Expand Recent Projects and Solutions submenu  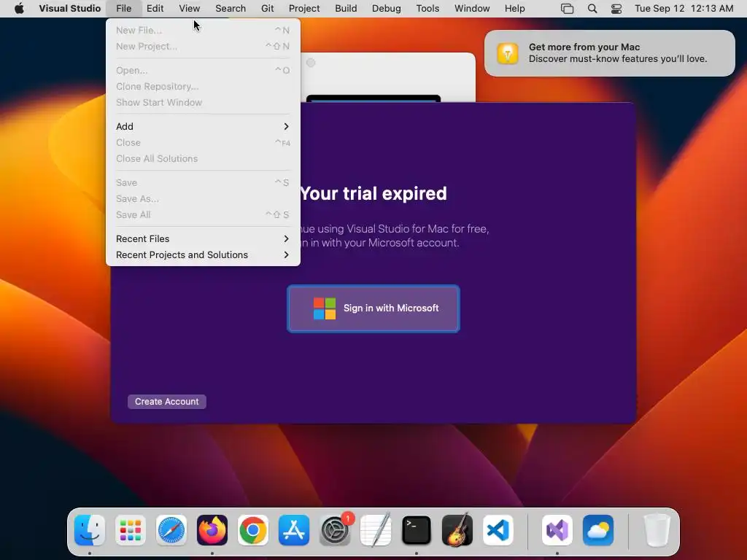pyautogui.click(x=203, y=254)
